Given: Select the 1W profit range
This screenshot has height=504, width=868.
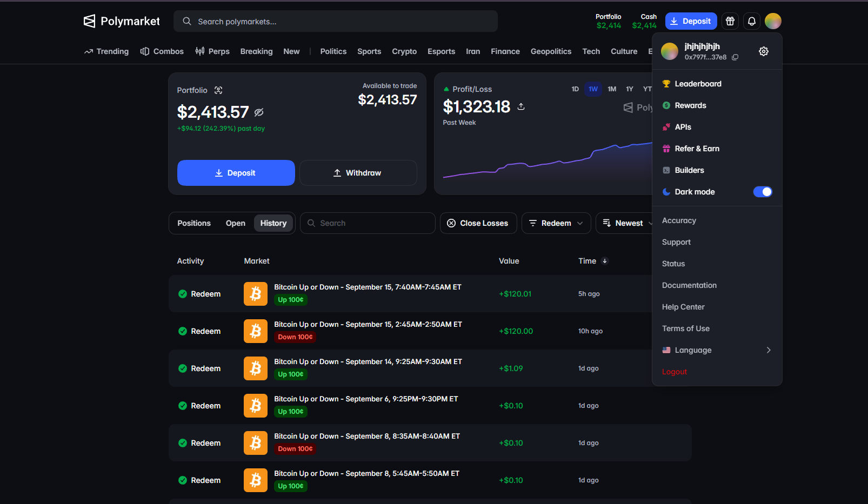Looking at the screenshot, I should click(x=593, y=89).
